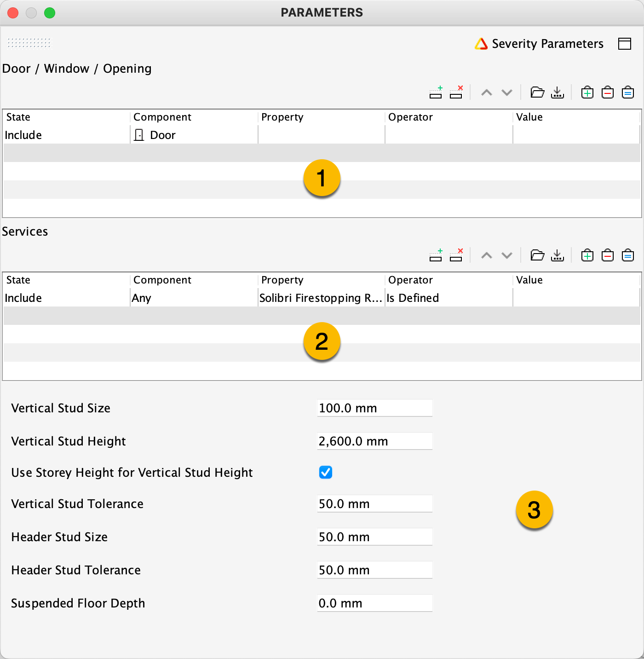Image resolution: width=644 pixels, height=659 pixels.
Task: Add row in Services filter toolbar
Action: point(436,255)
